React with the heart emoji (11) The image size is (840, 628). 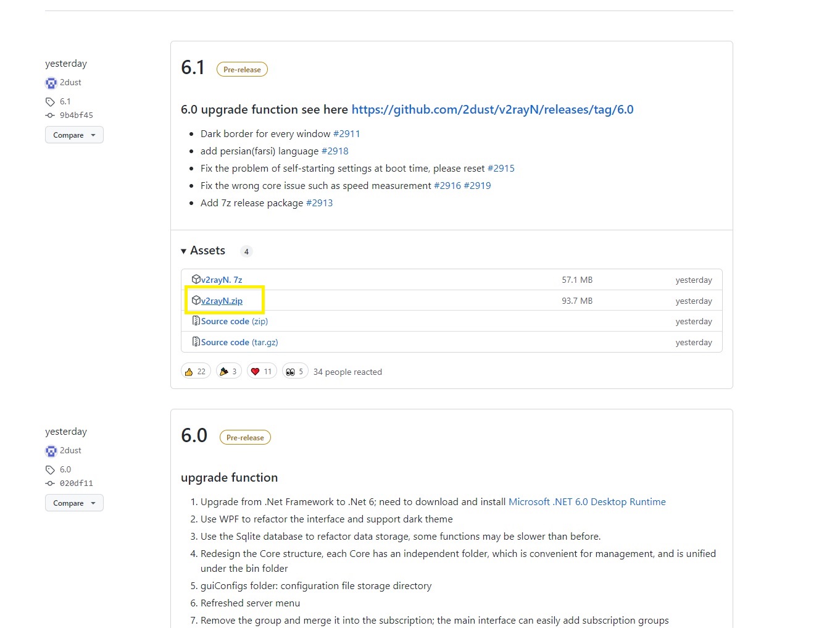point(262,371)
